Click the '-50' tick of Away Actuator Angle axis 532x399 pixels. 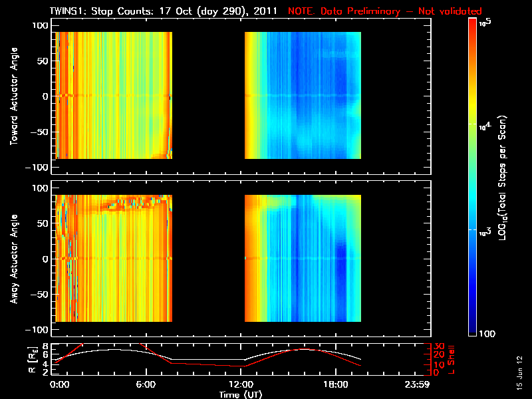39,295
